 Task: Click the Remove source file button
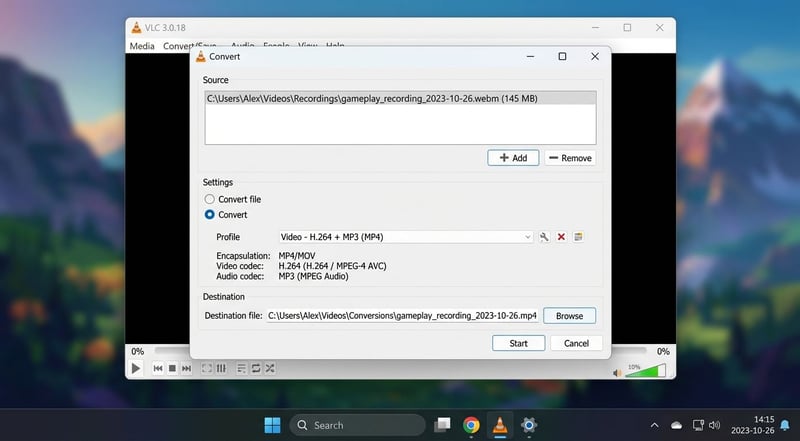[570, 158]
